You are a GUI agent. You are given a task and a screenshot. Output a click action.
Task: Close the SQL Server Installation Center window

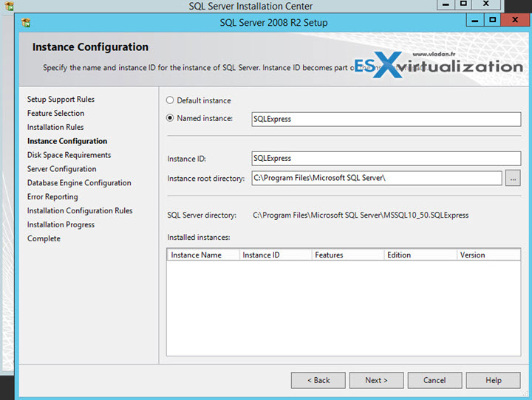tap(486, 4)
